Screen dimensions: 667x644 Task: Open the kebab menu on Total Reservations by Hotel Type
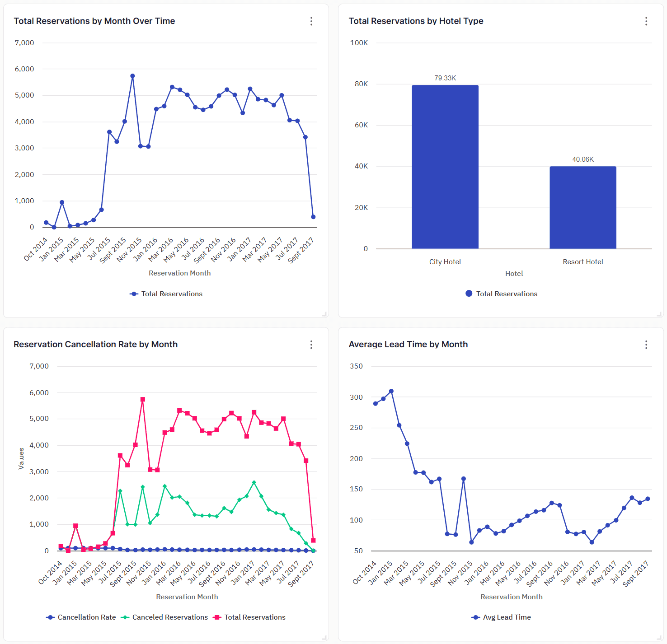646,21
